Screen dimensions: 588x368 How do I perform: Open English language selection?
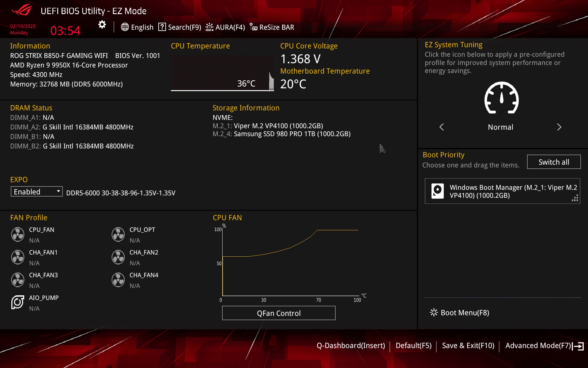coord(137,27)
